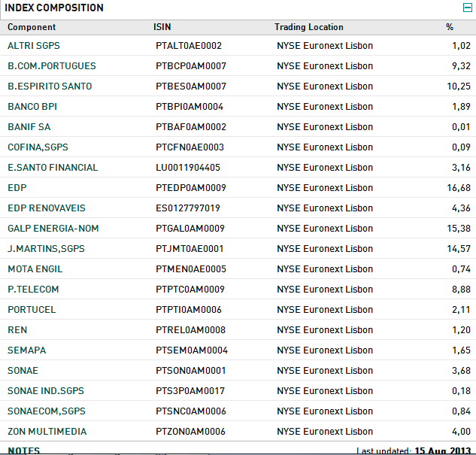This screenshot has width=476, height=455.
Task: Collapse the Index Composition panel
Action: coord(468,8)
